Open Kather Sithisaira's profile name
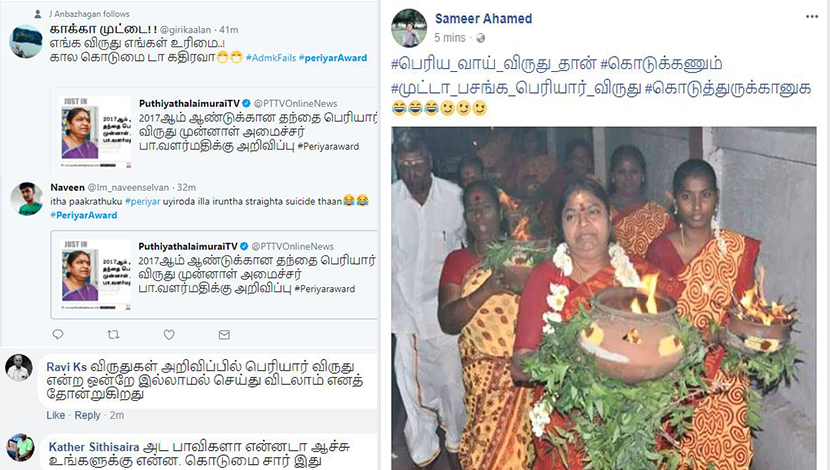This screenshot has width=830, height=470. 94,447
